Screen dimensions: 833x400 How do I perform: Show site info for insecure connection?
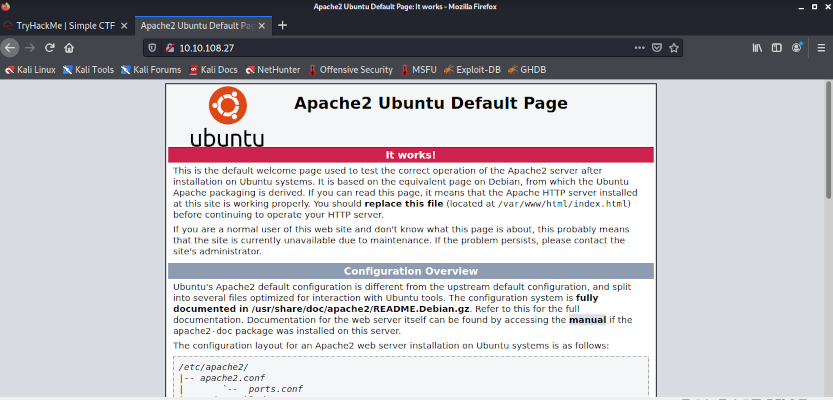[170, 47]
